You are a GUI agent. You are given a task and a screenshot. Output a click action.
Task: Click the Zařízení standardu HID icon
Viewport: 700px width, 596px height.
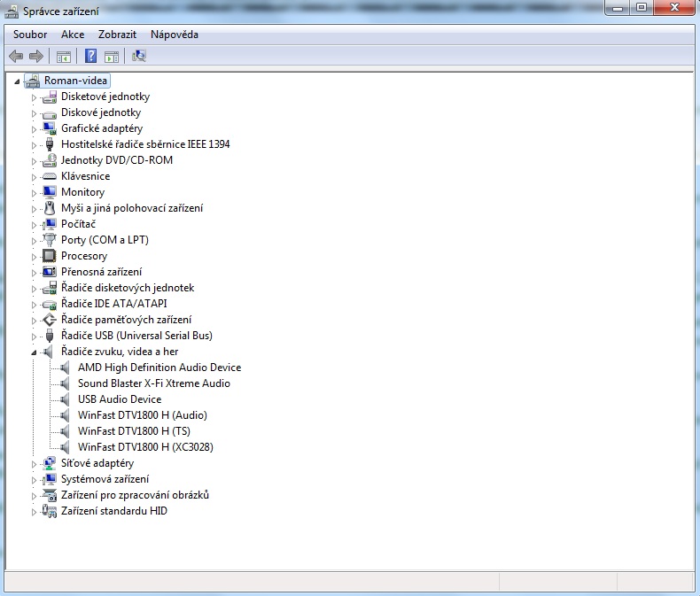pyautogui.click(x=50, y=511)
